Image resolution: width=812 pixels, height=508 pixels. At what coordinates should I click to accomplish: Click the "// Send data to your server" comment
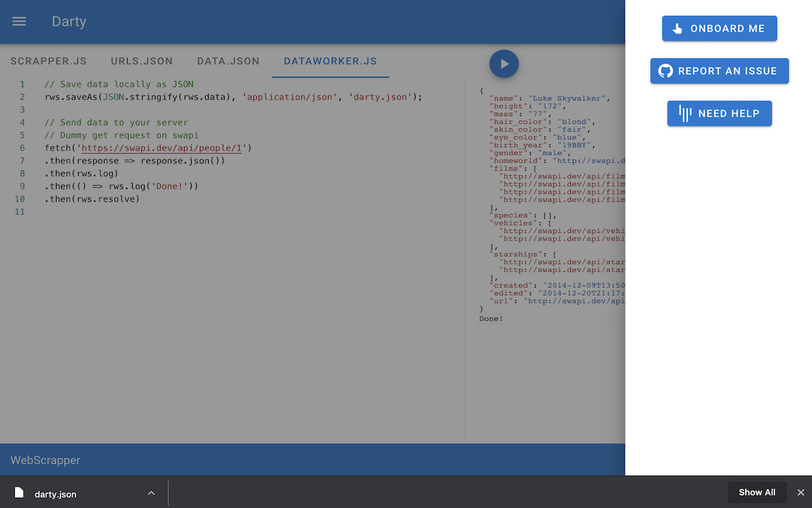tap(116, 123)
